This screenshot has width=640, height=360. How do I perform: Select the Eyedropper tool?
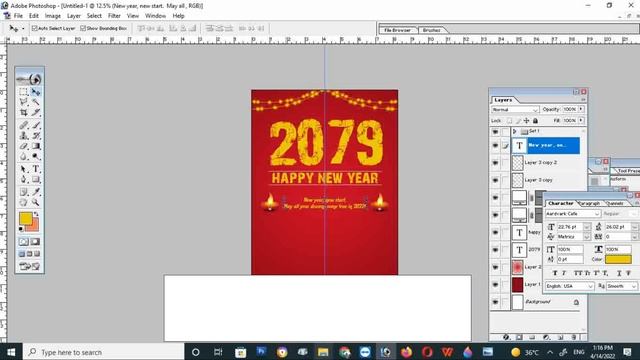[36, 192]
